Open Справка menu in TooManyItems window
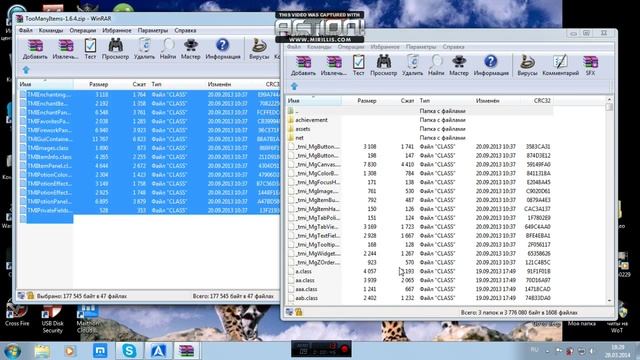The image size is (640, 360). coord(185,30)
